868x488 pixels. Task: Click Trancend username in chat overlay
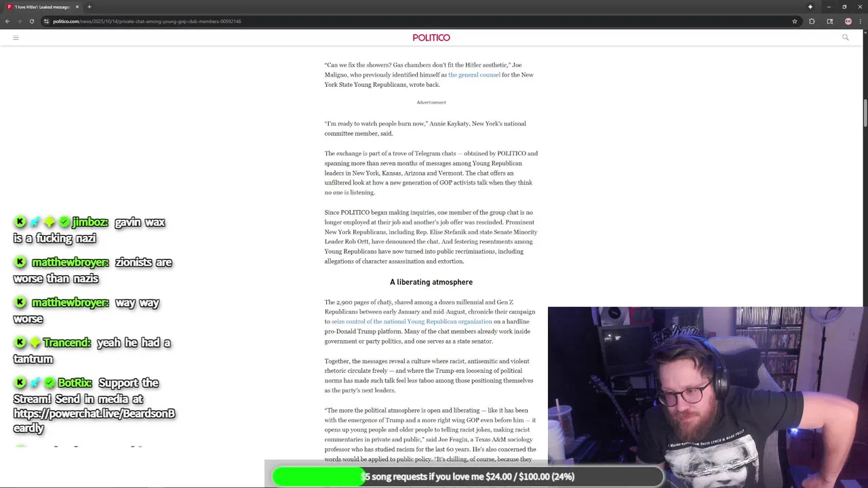click(66, 343)
